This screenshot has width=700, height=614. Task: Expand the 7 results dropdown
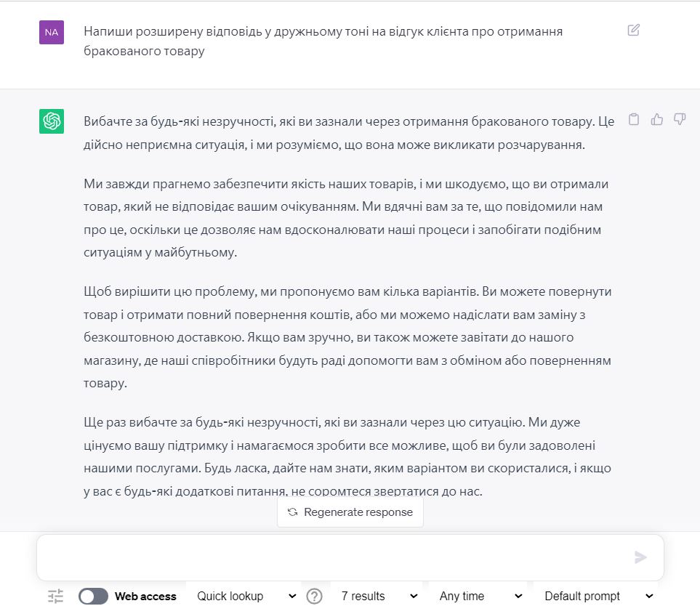pos(379,597)
